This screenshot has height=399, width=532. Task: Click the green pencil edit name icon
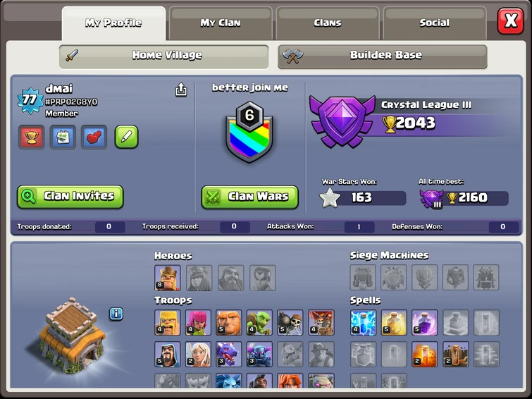tap(126, 137)
